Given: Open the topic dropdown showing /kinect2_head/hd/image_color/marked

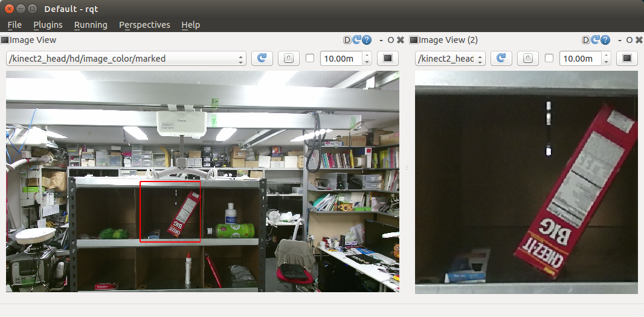Looking at the screenshot, I should [x=126, y=59].
